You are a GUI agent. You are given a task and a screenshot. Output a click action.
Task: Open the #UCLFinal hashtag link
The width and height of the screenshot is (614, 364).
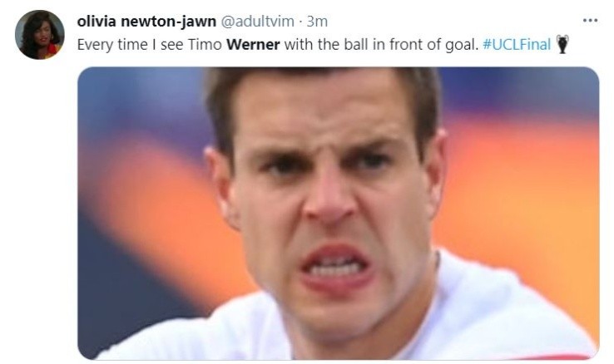point(517,44)
